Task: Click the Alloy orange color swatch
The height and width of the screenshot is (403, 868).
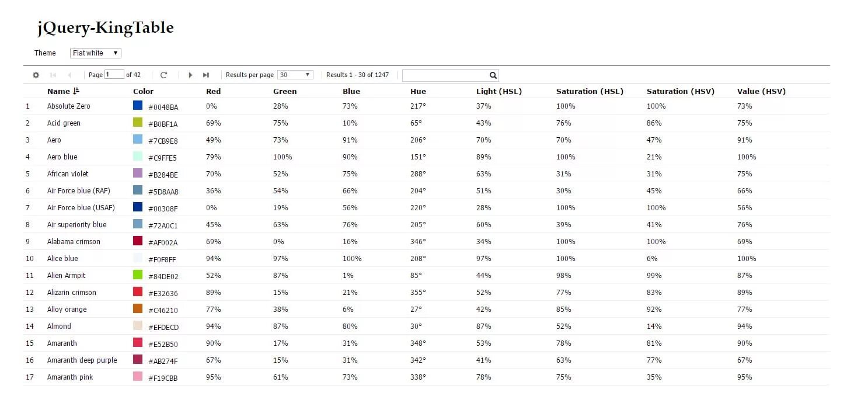Action: pyautogui.click(x=138, y=308)
